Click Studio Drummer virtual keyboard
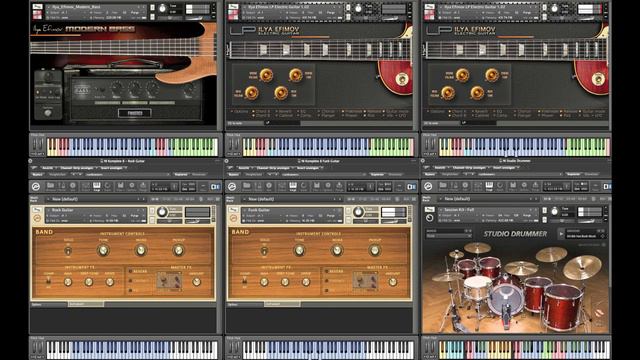The height and width of the screenshot is (360, 640). coord(525,350)
